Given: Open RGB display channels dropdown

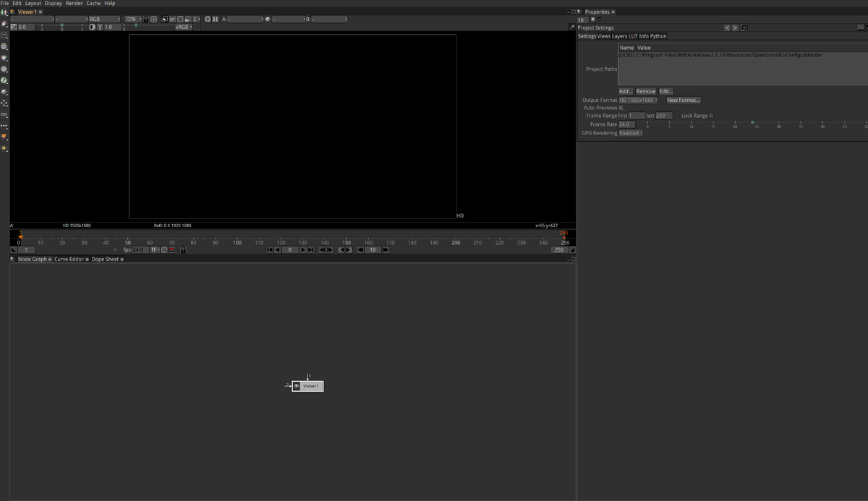Looking at the screenshot, I should (x=105, y=19).
